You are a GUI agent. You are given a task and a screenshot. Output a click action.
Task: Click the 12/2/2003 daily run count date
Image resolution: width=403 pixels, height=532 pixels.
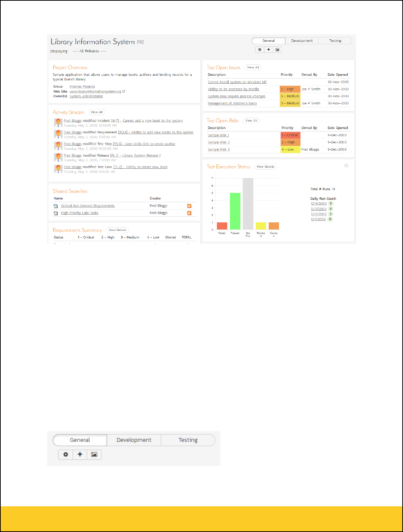tap(319, 215)
